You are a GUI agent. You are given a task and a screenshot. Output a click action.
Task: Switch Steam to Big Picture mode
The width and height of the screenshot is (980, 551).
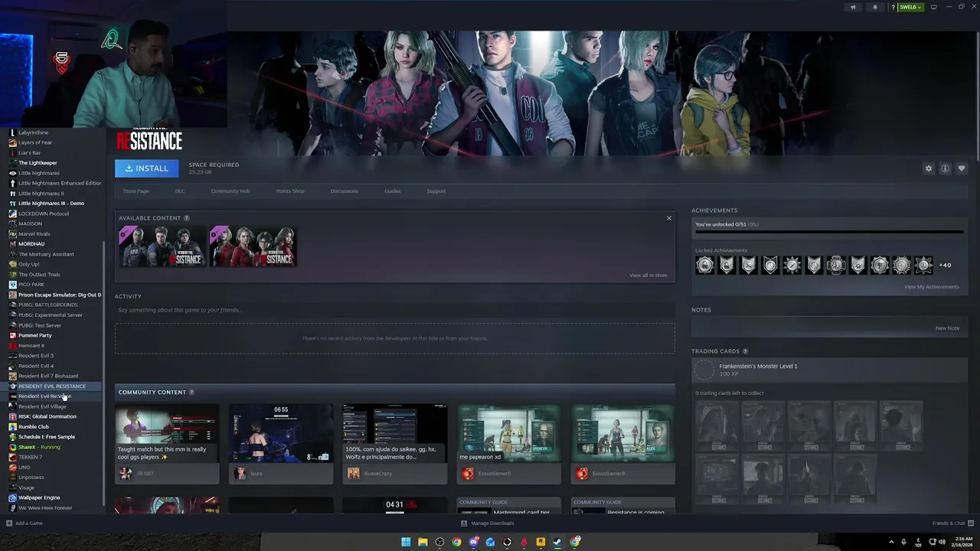click(933, 7)
